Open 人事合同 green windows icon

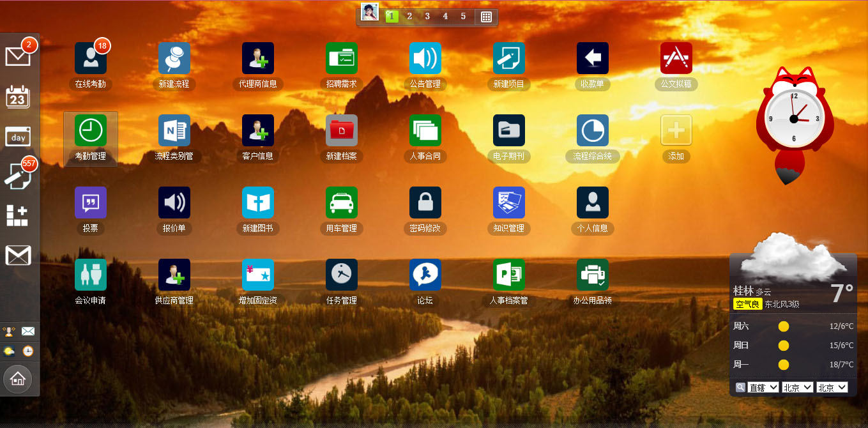425,130
